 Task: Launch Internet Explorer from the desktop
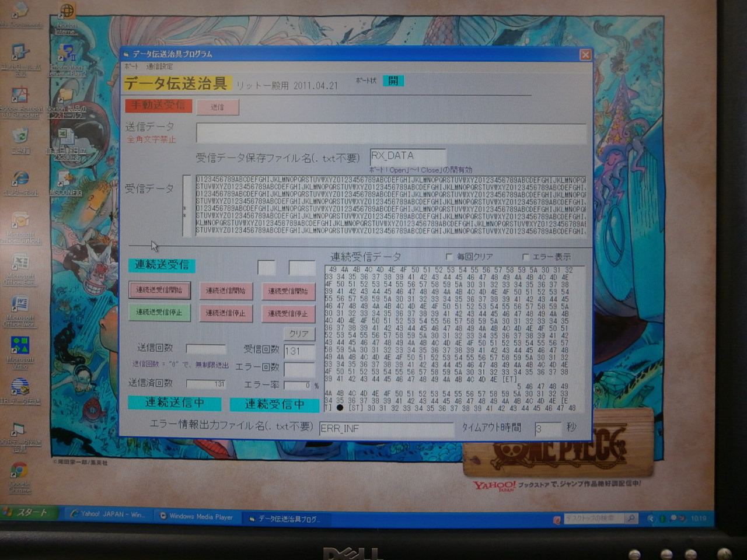coord(20,183)
